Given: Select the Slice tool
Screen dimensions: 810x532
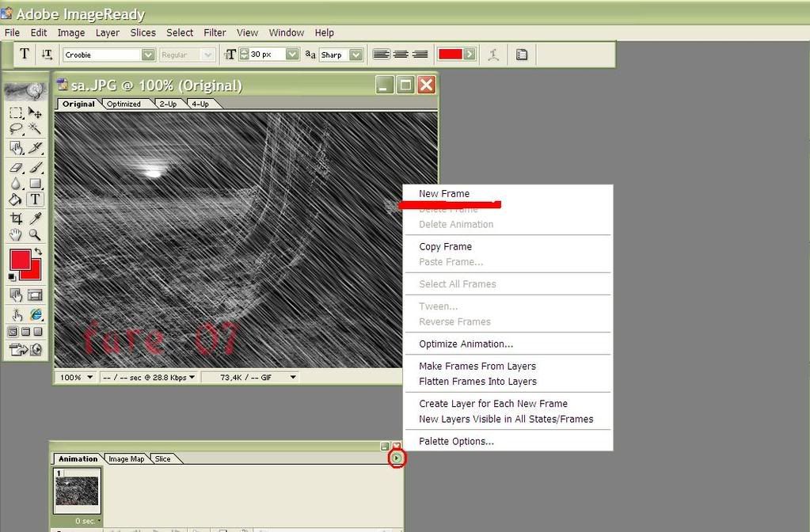Looking at the screenshot, I should pos(35,149).
